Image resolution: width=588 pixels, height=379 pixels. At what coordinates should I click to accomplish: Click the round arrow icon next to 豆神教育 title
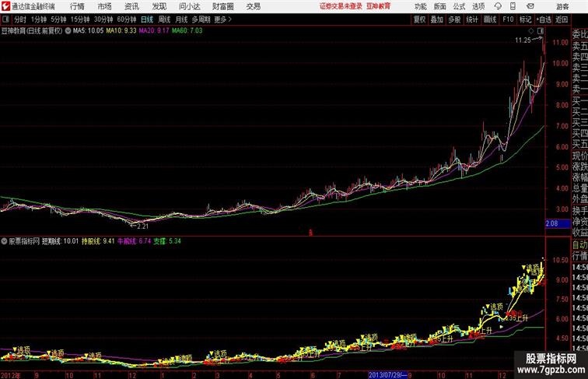point(68,31)
